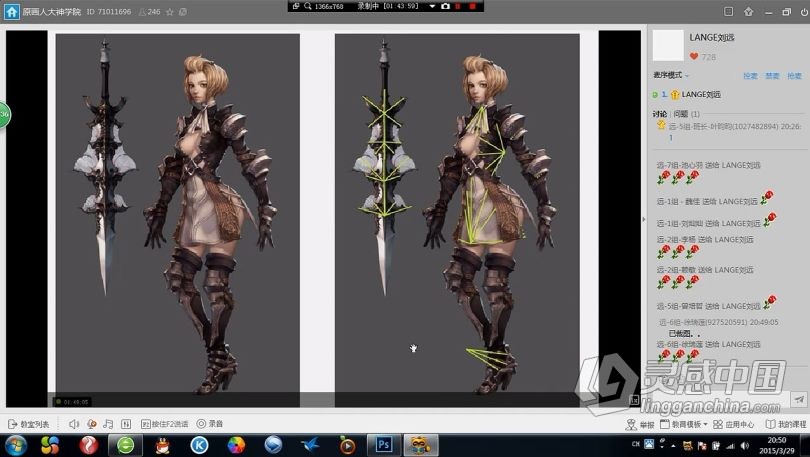Open the four-color petals taskbar icon
The image size is (810, 457).
click(x=50, y=445)
